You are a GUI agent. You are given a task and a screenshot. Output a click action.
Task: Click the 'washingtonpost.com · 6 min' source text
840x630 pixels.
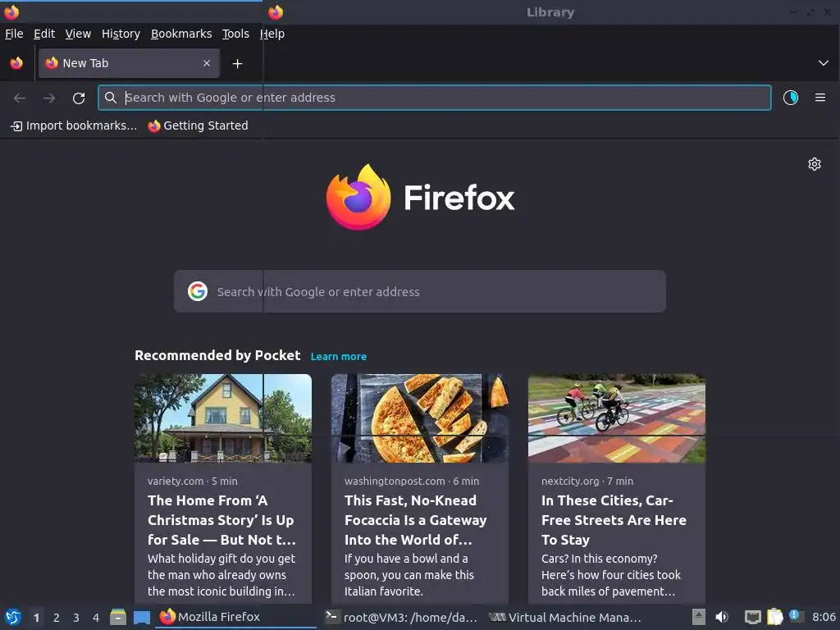(412, 481)
